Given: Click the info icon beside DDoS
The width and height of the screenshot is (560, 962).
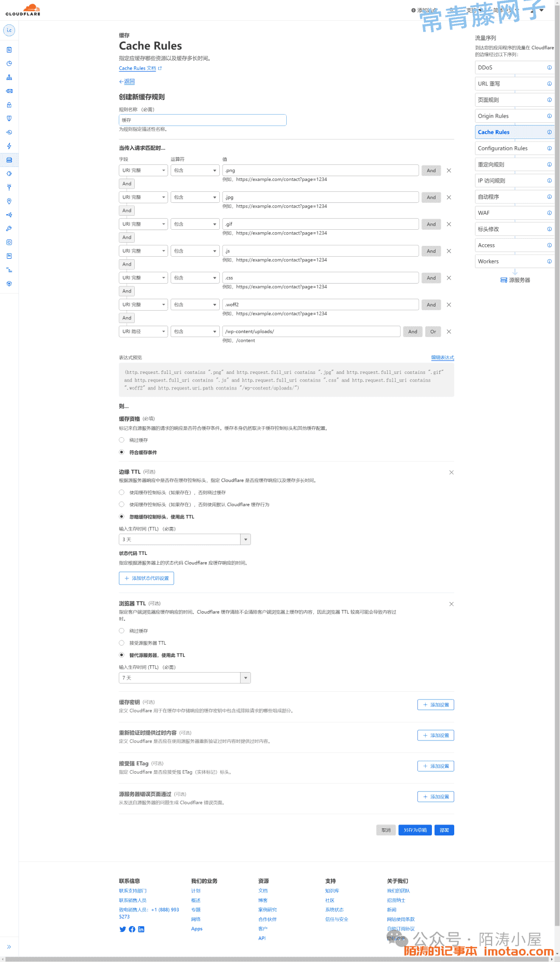Looking at the screenshot, I should (x=549, y=67).
